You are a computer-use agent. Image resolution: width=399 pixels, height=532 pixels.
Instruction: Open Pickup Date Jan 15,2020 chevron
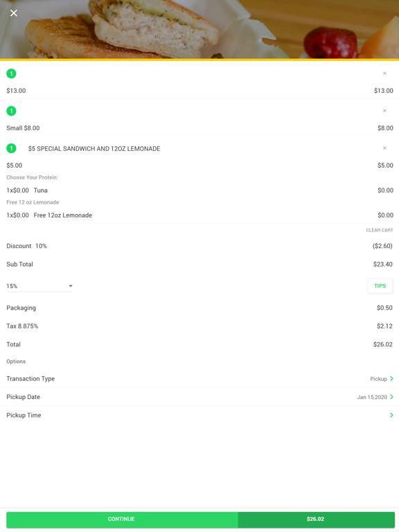click(391, 397)
